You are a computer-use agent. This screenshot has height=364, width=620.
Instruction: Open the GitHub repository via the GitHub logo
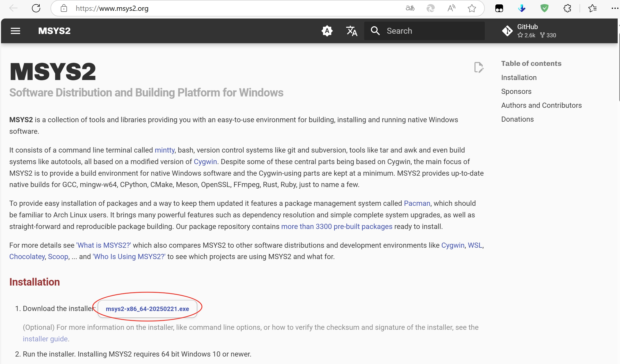point(507,31)
